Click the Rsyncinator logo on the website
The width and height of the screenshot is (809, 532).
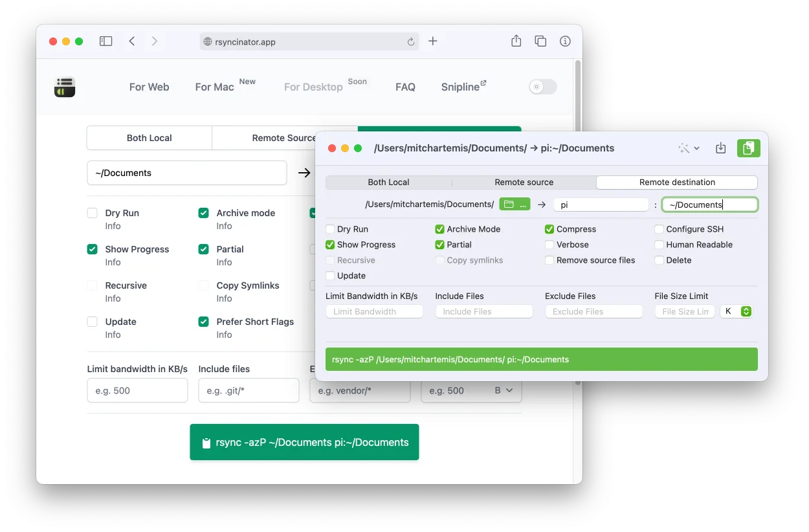tap(65, 87)
